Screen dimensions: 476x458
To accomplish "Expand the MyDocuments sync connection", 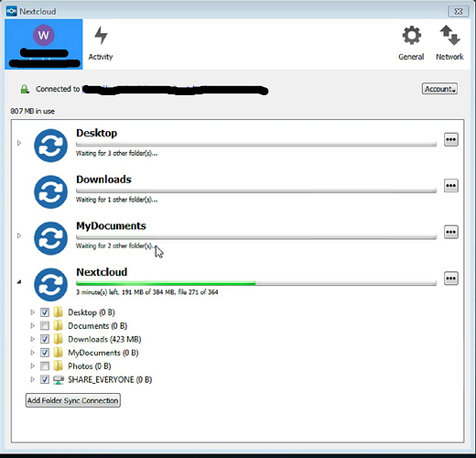I will point(19,235).
